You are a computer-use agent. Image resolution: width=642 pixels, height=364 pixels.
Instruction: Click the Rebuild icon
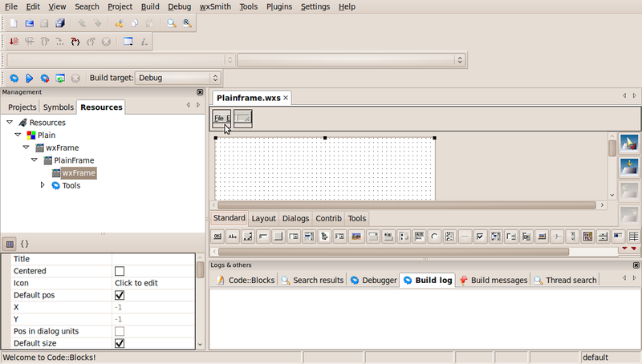click(x=60, y=78)
